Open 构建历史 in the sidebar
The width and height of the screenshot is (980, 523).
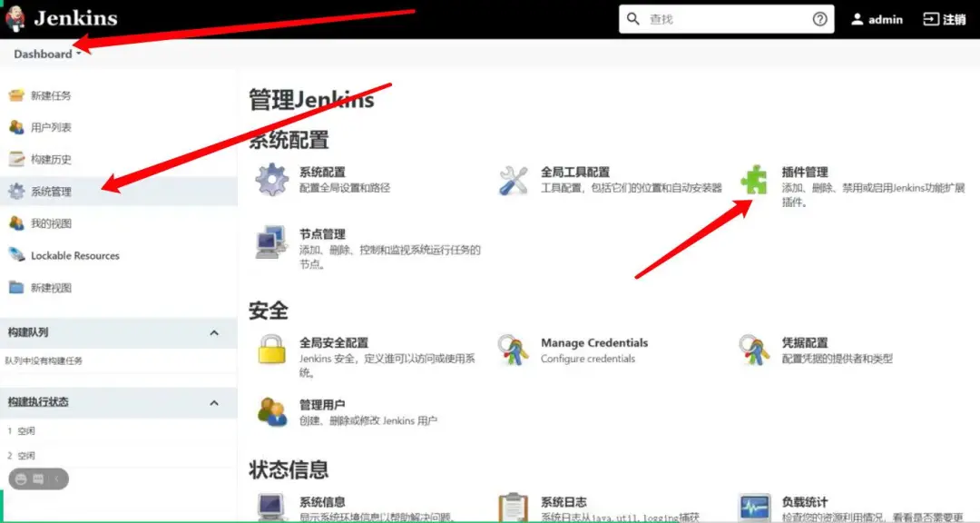point(51,160)
